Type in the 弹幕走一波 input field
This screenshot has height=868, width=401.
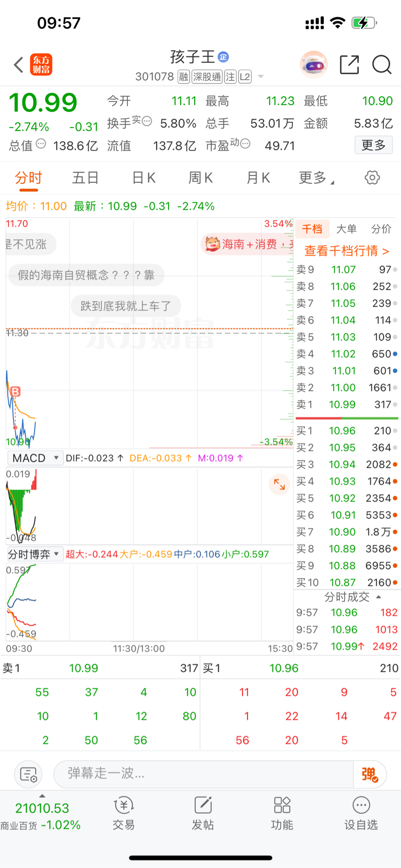(204, 773)
